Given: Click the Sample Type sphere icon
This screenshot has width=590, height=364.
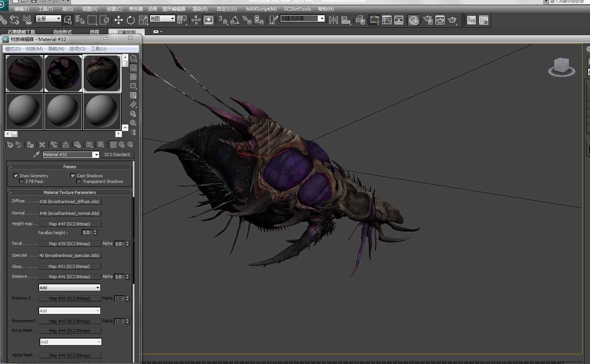Looking at the screenshot, I should click(x=133, y=58).
